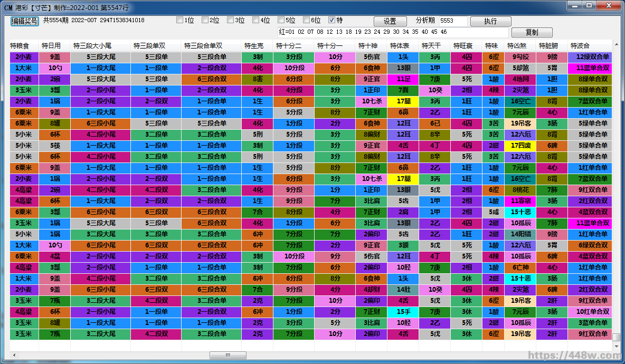
Task: Click the horizontal scrollbar thumb
Action: (228, 355)
